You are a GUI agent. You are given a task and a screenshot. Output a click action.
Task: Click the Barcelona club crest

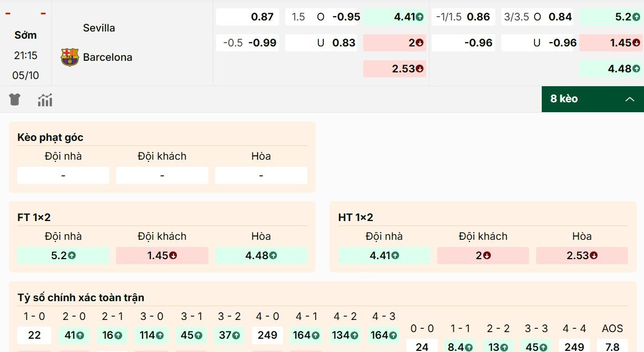(x=70, y=55)
